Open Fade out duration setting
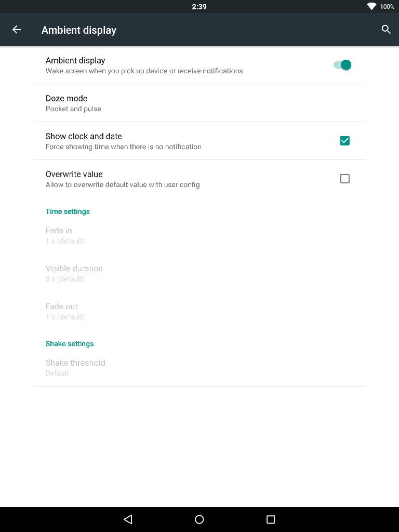This screenshot has width=399, height=532. (199, 312)
